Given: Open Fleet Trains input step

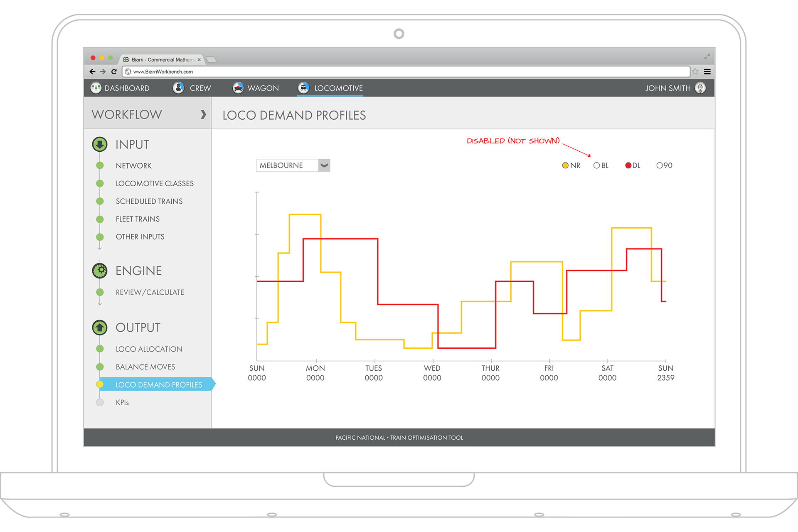Looking at the screenshot, I should [138, 219].
